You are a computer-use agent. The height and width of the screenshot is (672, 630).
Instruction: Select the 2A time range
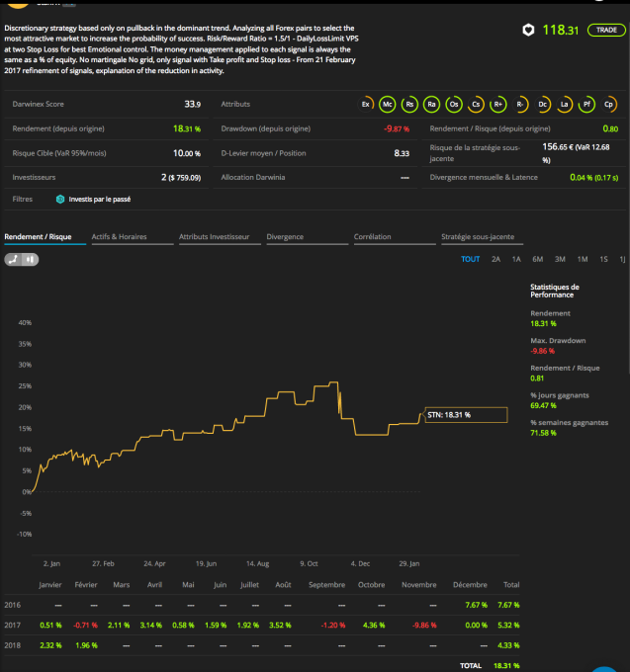coord(495,259)
